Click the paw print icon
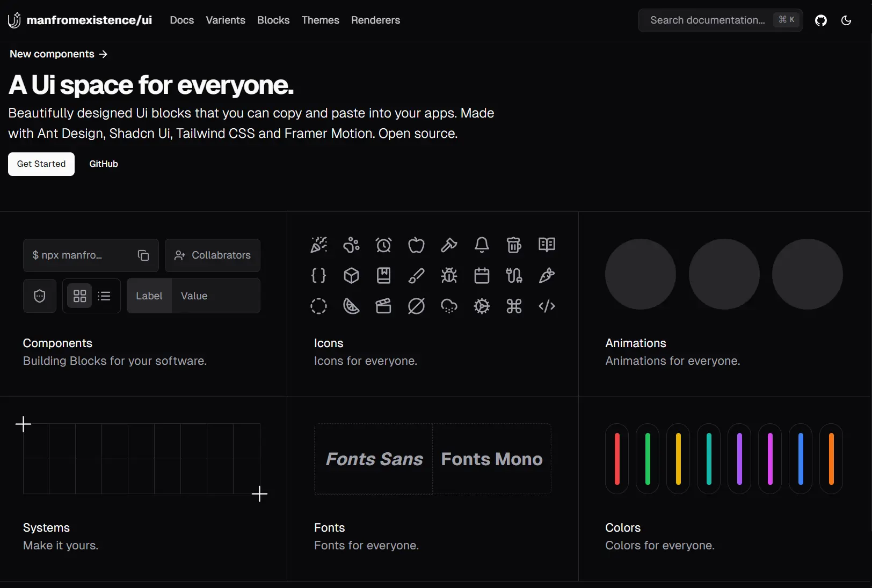Viewport: 872px width, 588px height. 351,245
